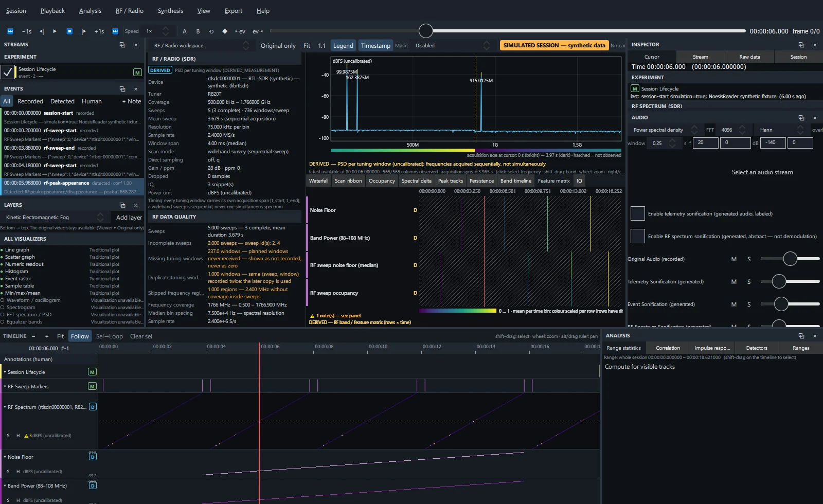Detach the Streams panel

pyautogui.click(x=122, y=45)
